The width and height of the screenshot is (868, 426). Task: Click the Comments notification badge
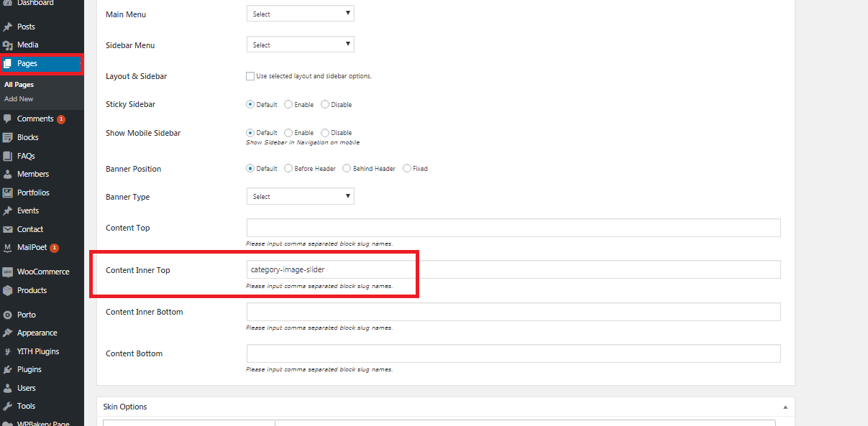pyautogui.click(x=61, y=119)
